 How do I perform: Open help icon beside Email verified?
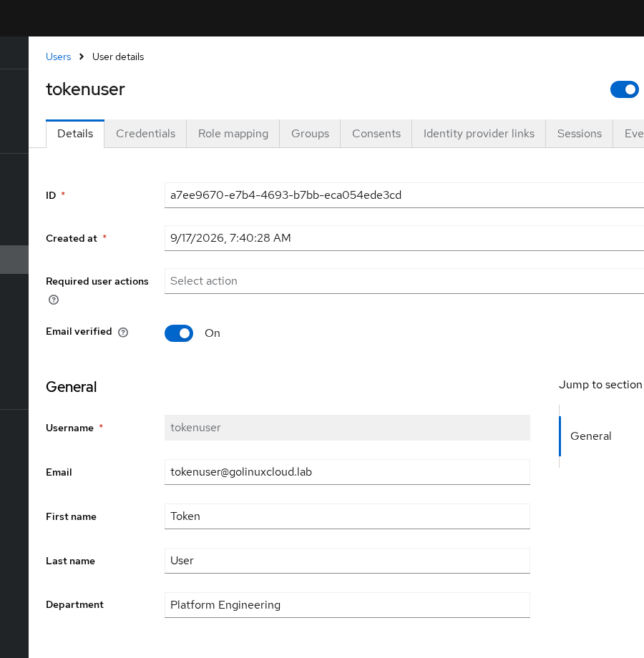[123, 333]
